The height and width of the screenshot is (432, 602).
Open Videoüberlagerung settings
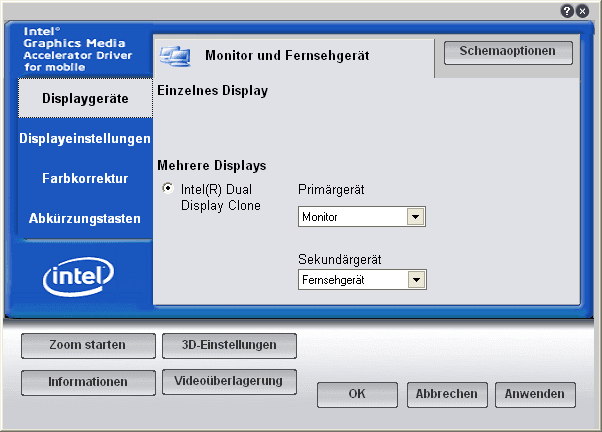pos(229,382)
